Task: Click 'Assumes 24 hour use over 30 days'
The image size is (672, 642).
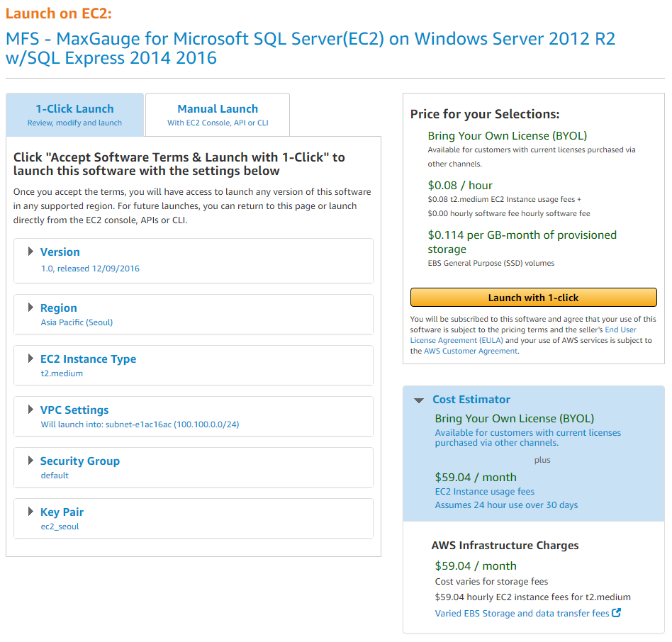Action: pyautogui.click(x=507, y=505)
